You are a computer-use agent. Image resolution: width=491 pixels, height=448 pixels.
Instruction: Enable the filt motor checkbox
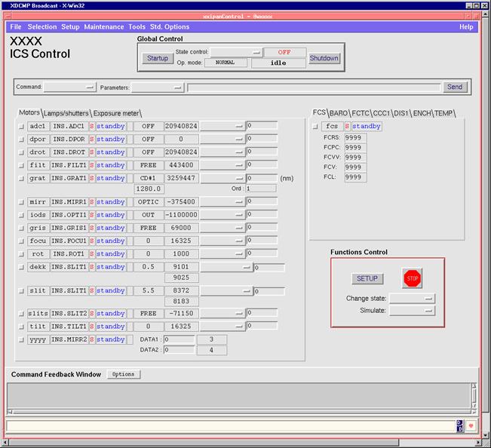pyautogui.click(x=21, y=165)
